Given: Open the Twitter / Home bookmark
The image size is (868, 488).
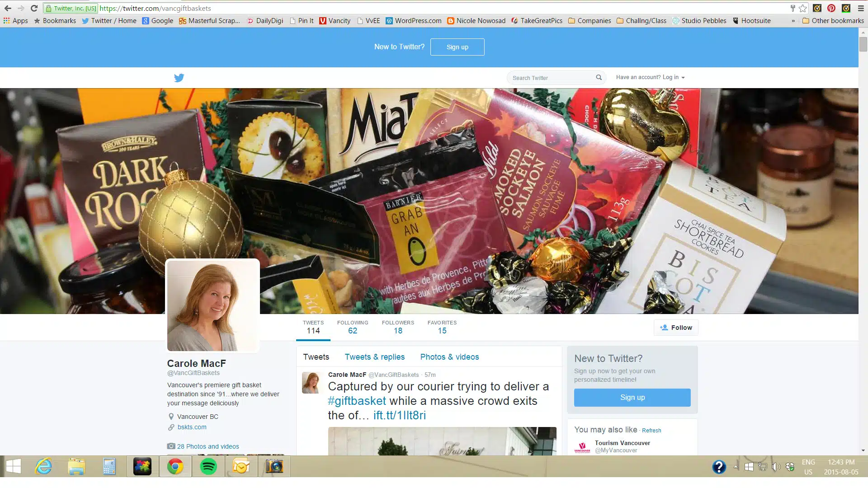Looking at the screenshot, I should point(109,21).
